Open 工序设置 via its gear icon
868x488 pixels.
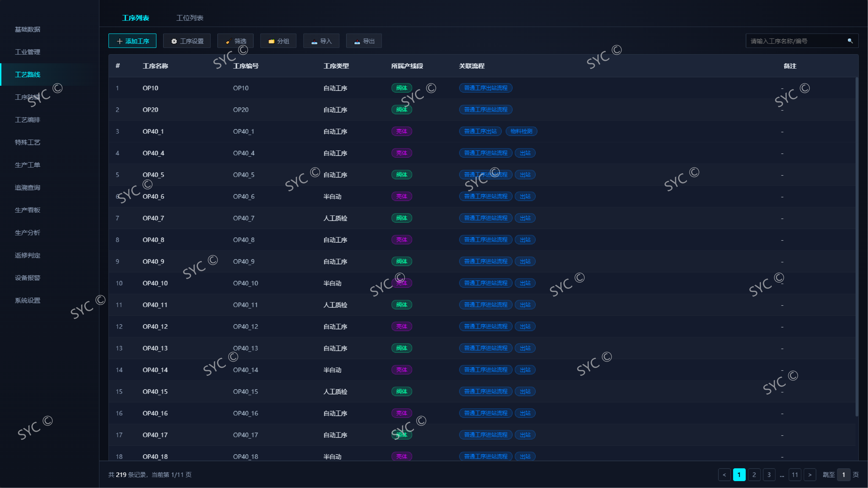point(174,41)
